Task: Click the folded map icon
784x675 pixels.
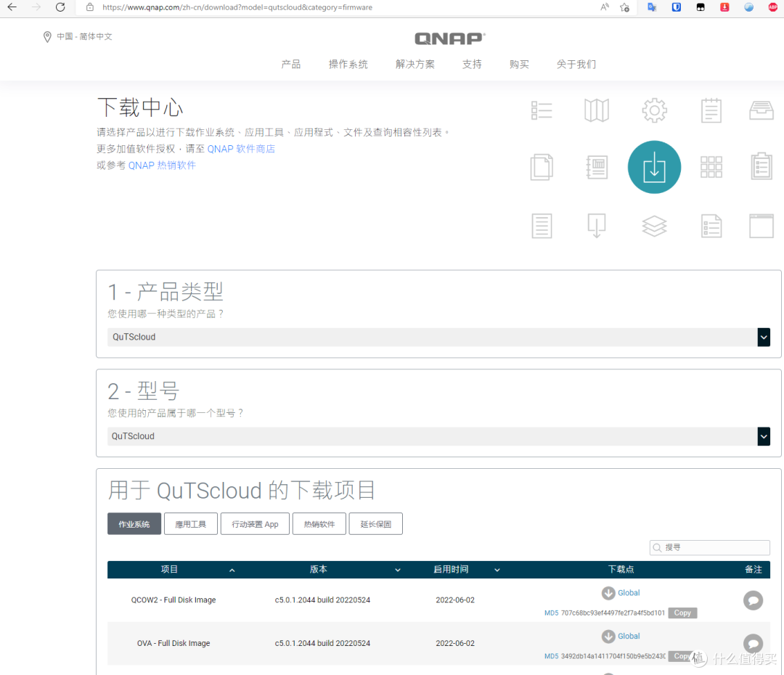Action: pos(596,110)
